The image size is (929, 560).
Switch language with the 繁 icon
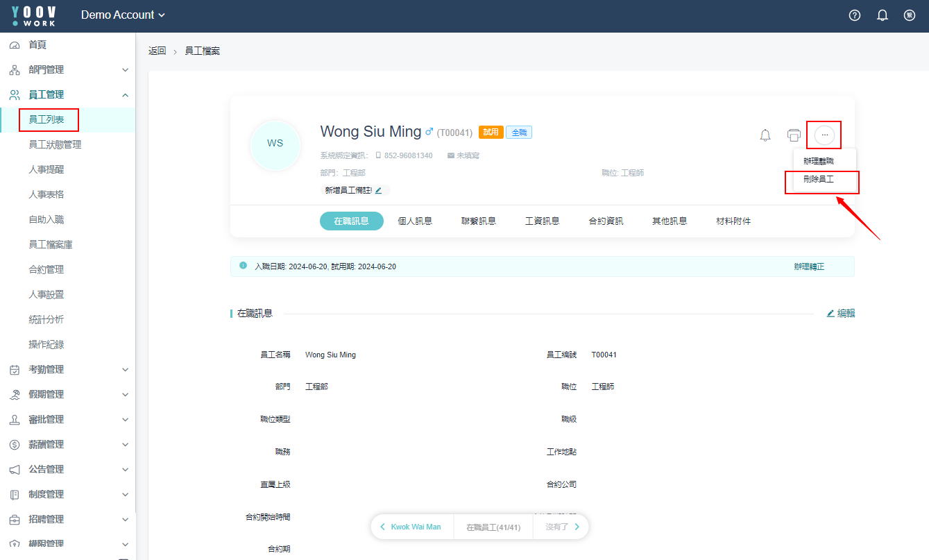pos(910,15)
